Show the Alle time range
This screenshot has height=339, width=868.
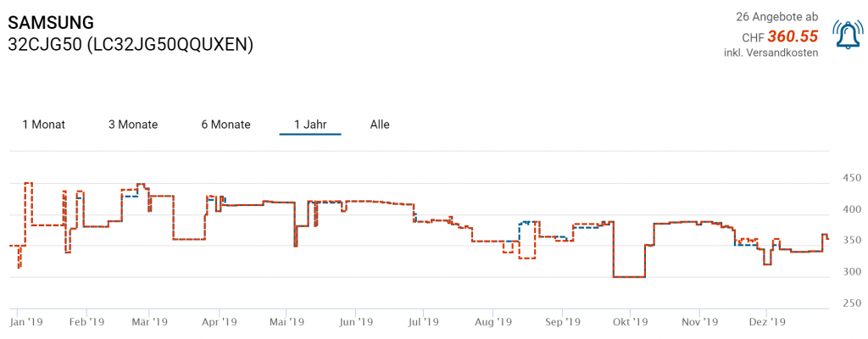point(380,125)
